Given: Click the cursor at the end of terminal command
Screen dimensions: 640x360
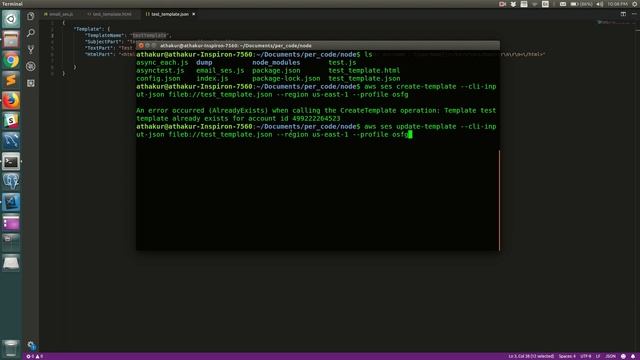Looking at the screenshot, I should coord(410,134).
